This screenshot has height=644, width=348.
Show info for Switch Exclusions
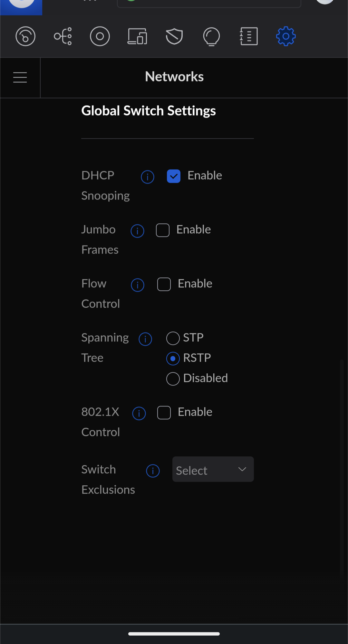(153, 471)
